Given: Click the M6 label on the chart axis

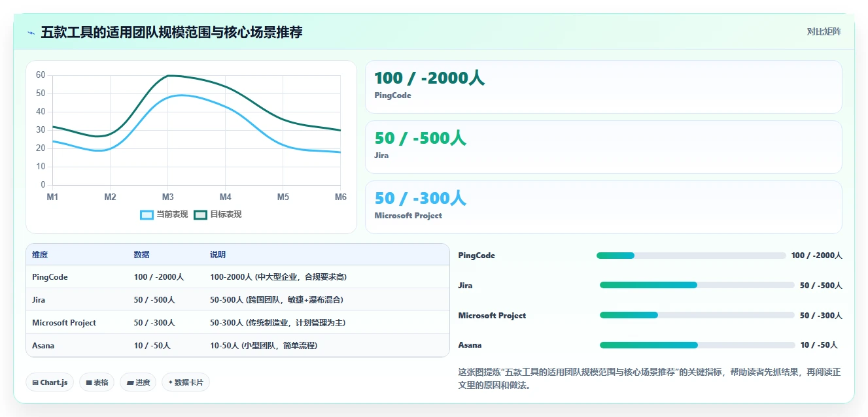Looking at the screenshot, I should pyautogui.click(x=341, y=197).
